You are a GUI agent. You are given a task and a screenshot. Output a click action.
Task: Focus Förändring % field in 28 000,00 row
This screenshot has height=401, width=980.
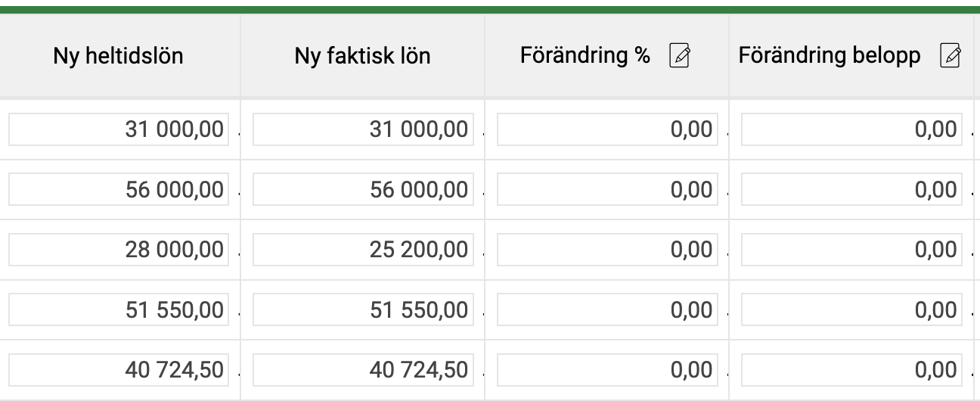pos(607,249)
